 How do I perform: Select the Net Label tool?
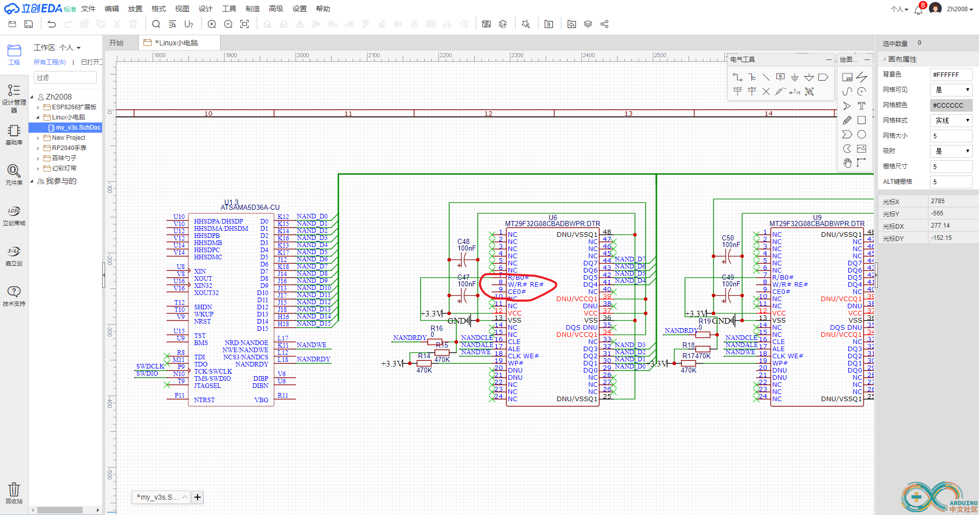(x=780, y=77)
